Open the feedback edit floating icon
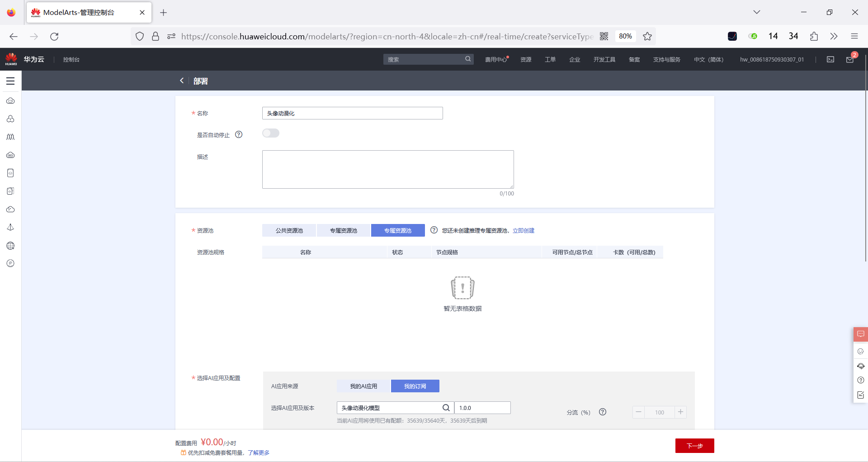 point(861,395)
